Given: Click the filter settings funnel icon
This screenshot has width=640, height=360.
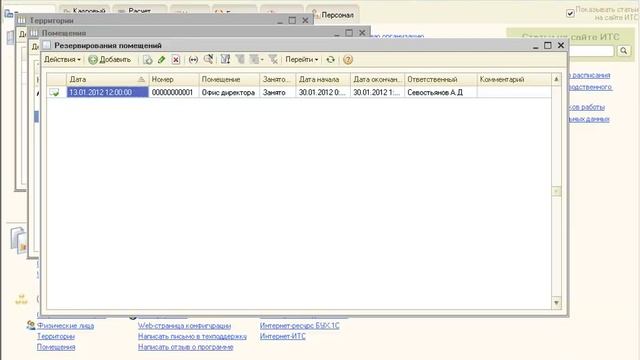Looking at the screenshot, I should click(225, 60).
